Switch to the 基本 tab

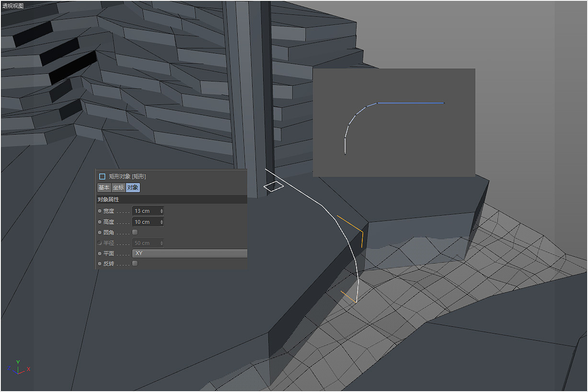[x=104, y=188]
